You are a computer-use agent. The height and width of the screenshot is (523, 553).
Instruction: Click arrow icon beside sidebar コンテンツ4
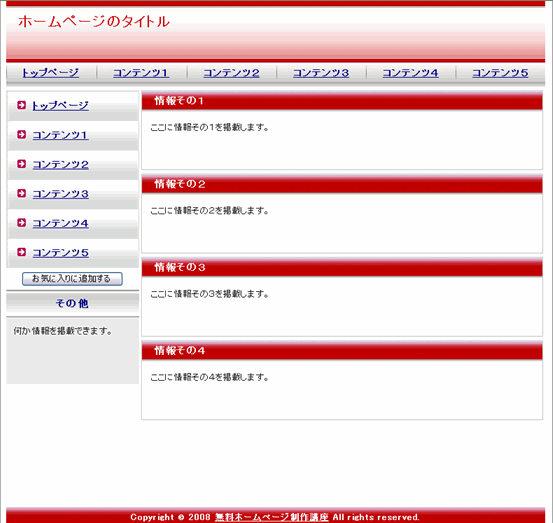click(22, 222)
